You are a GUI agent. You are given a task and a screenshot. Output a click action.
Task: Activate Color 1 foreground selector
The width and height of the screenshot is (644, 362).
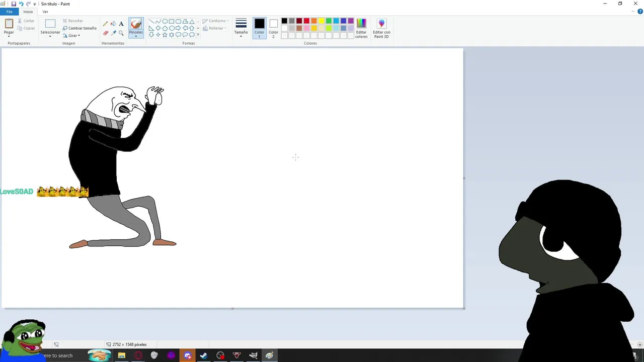click(259, 28)
